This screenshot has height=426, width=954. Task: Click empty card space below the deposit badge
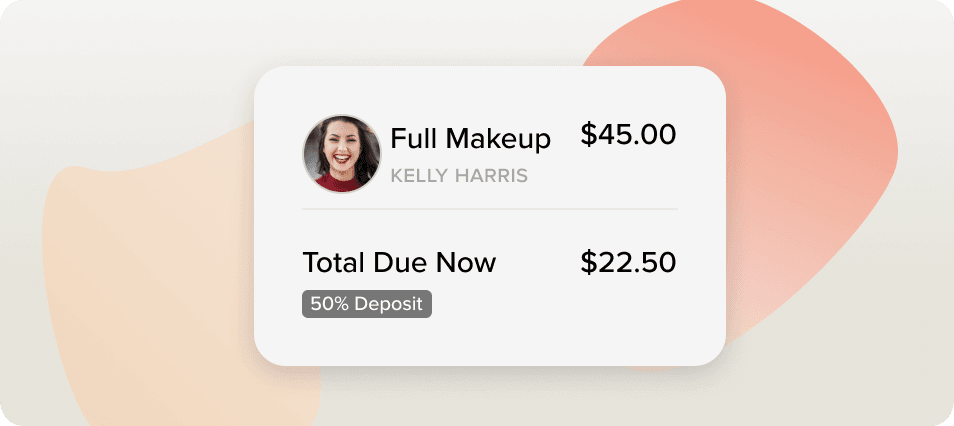490,342
